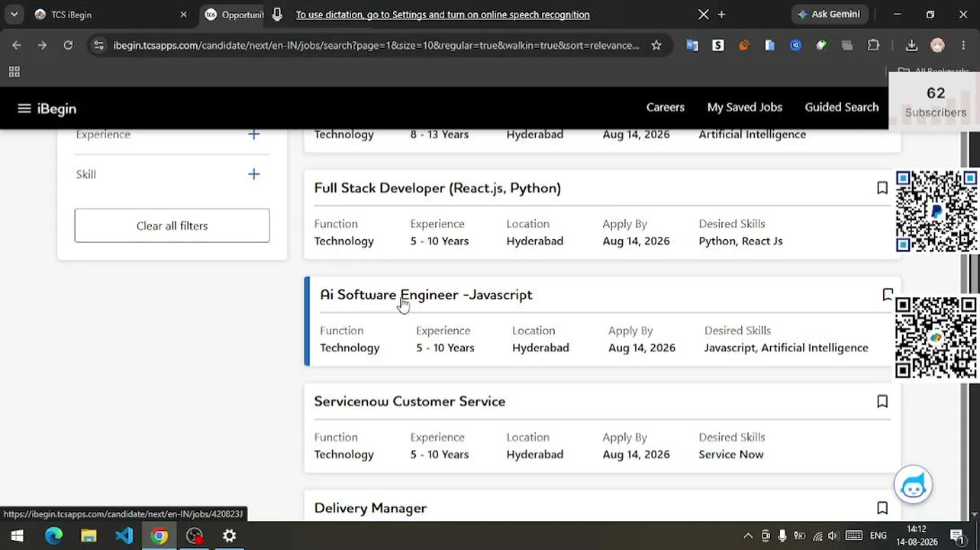View site information for ibegin.tcsapps.com

point(98,45)
